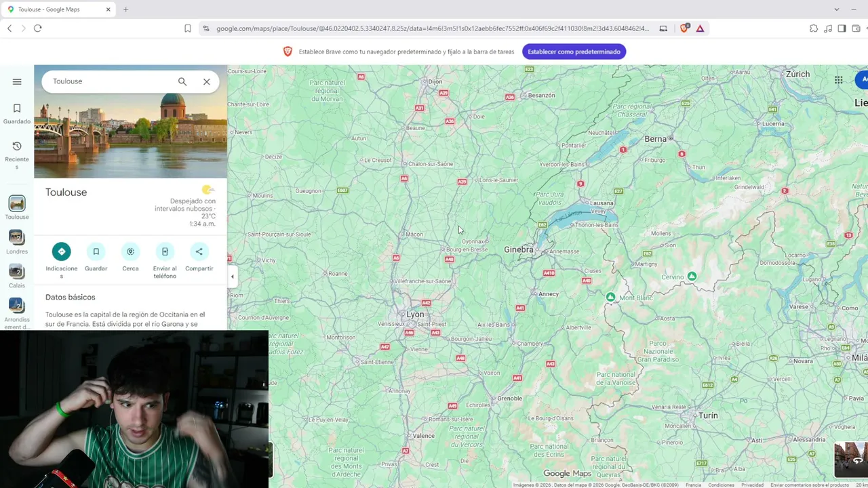Collapse the side panel with the arrow
The width and height of the screenshot is (868, 488).
pos(233,277)
